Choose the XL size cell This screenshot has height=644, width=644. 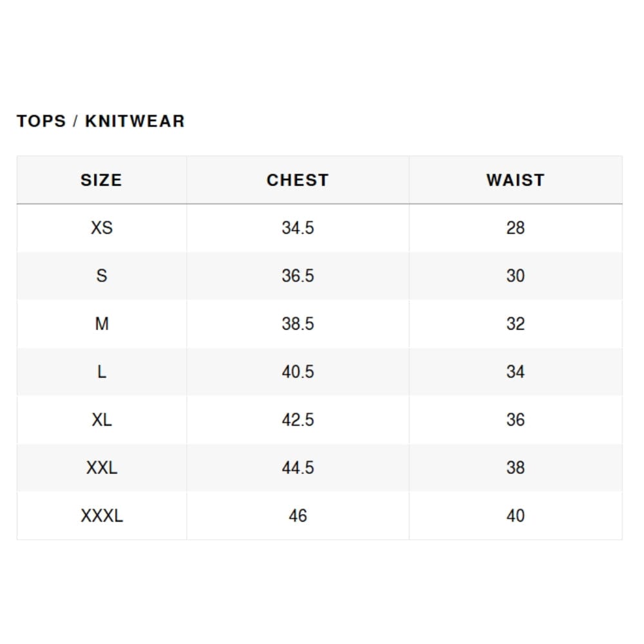tap(102, 420)
